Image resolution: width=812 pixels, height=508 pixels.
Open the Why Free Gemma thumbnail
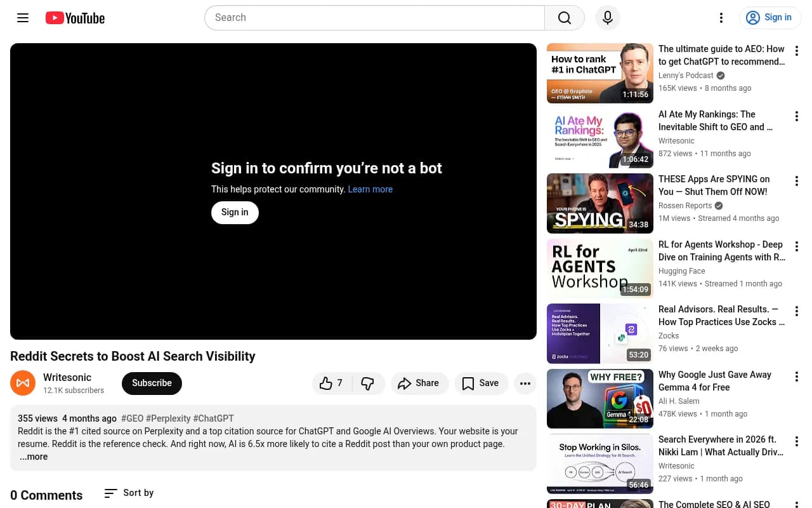tap(600, 399)
